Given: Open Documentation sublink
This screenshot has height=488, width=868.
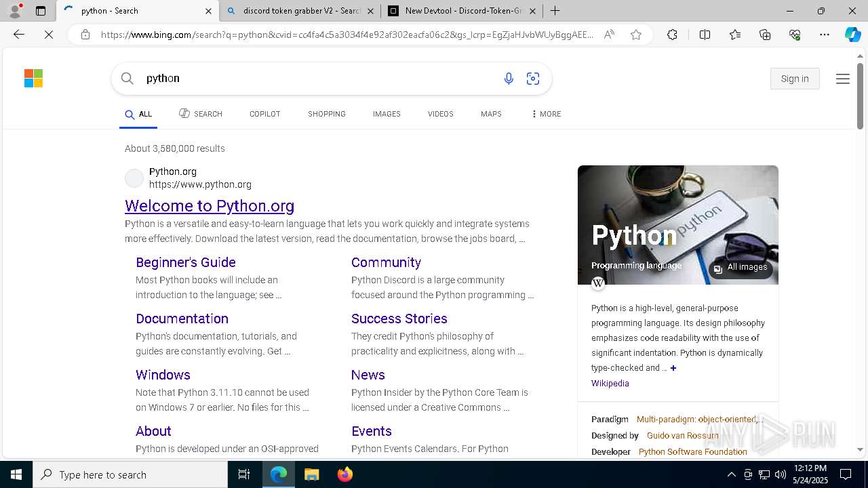Looking at the screenshot, I should tap(182, 319).
